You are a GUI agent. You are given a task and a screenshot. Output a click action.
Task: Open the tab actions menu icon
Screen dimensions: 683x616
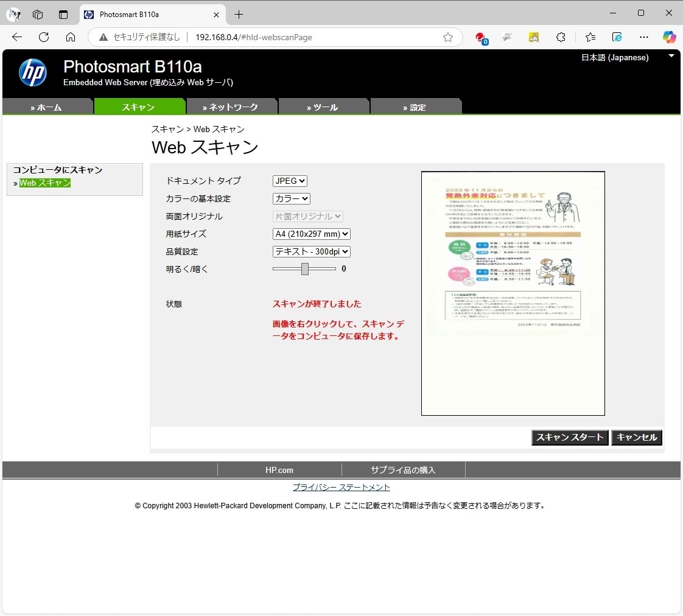pos(63,15)
